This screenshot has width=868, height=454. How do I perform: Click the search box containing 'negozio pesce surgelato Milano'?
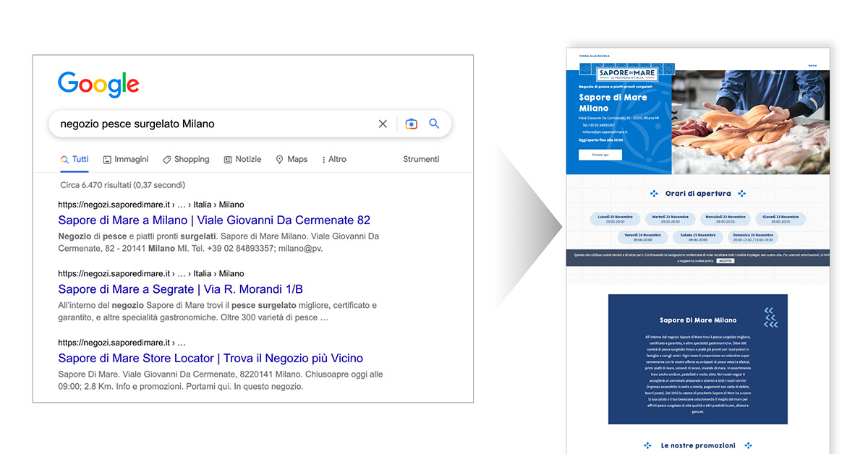pyautogui.click(x=250, y=124)
